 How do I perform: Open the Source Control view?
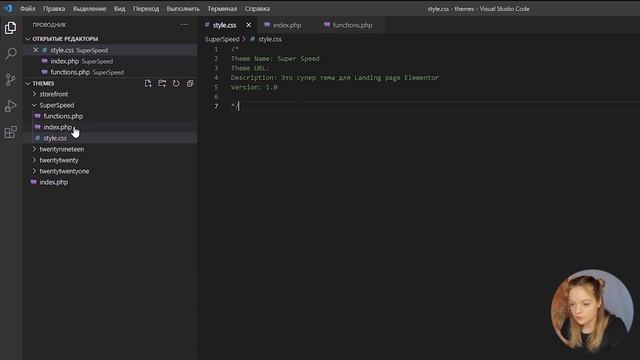click(11, 80)
